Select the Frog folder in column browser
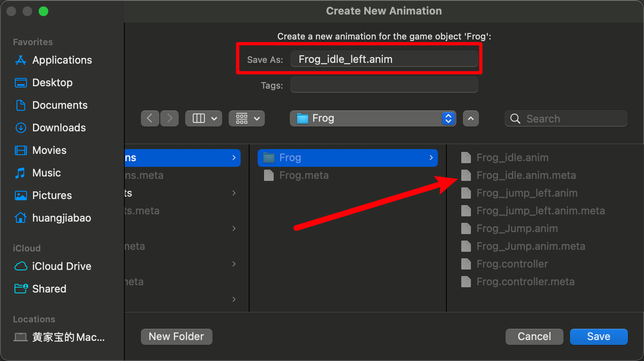The width and height of the screenshot is (644, 361). [x=348, y=158]
